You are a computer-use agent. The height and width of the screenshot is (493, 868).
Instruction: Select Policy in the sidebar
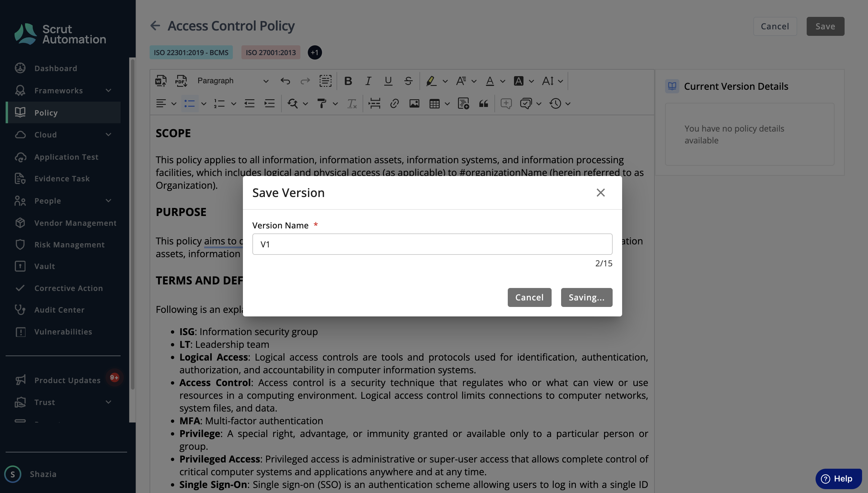pos(63,112)
